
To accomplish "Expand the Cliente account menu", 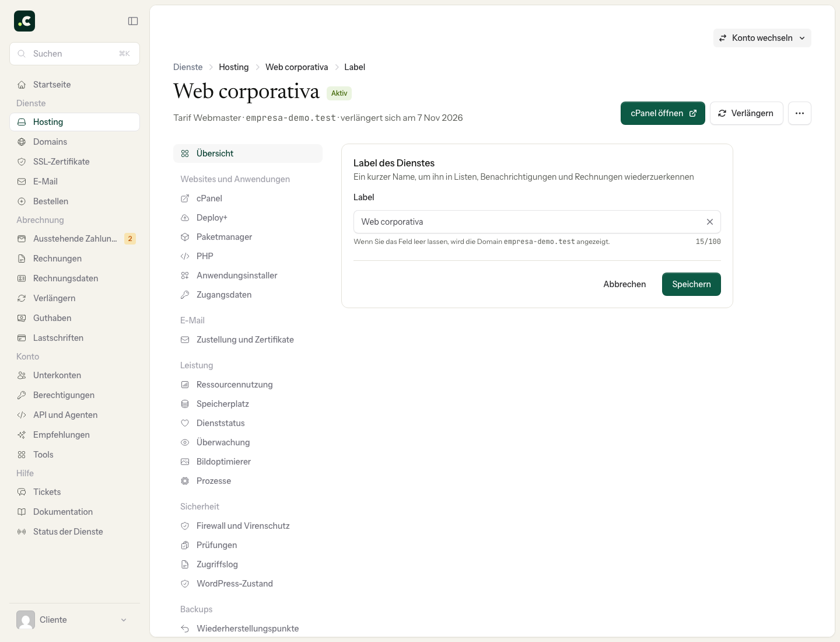I will pyautogui.click(x=75, y=620).
